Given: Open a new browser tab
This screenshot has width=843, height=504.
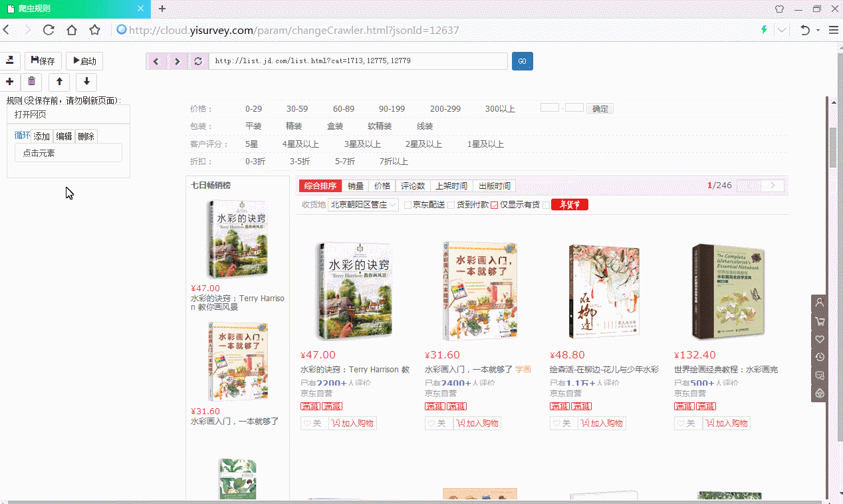Looking at the screenshot, I should (x=162, y=9).
